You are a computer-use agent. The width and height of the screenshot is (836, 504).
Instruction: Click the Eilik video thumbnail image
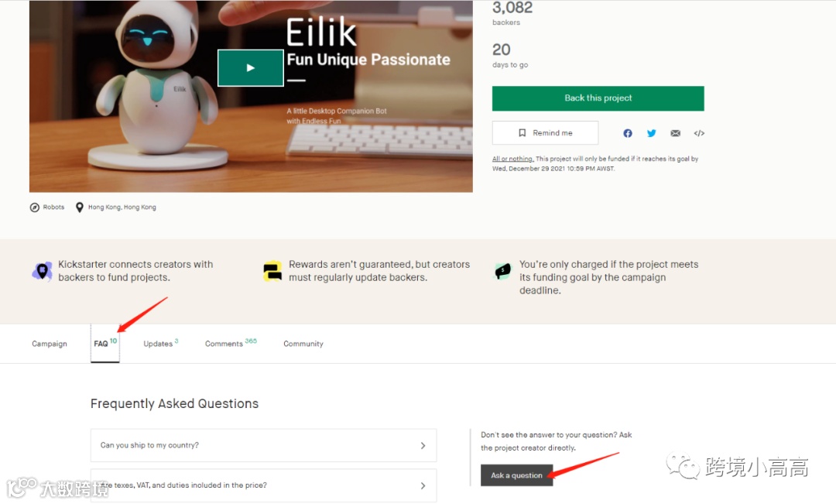[x=251, y=97]
